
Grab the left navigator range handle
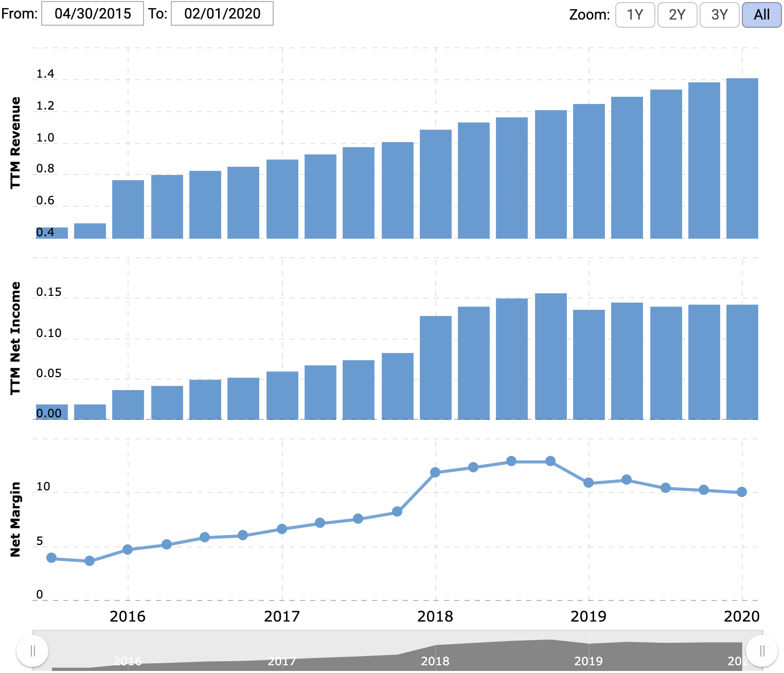point(32,651)
